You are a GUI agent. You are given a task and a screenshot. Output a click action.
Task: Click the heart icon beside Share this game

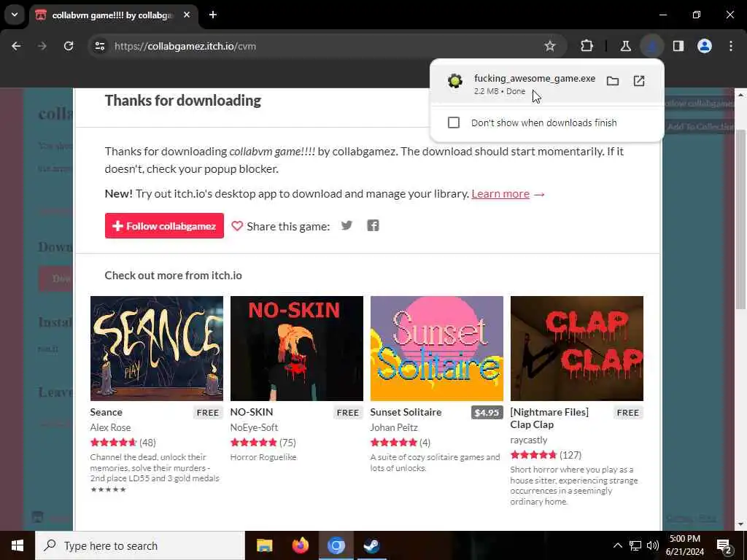tap(237, 226)
